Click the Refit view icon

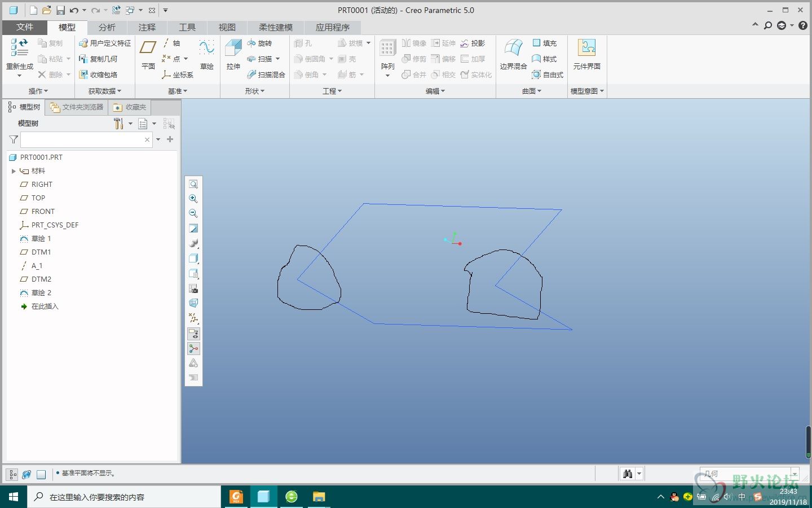[x=193, y=184]
